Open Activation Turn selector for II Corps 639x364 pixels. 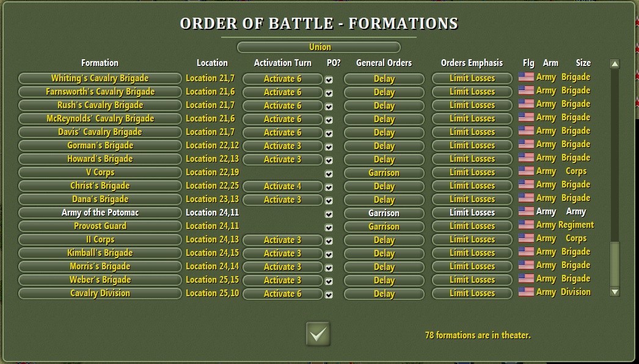(x=282, y=239)
